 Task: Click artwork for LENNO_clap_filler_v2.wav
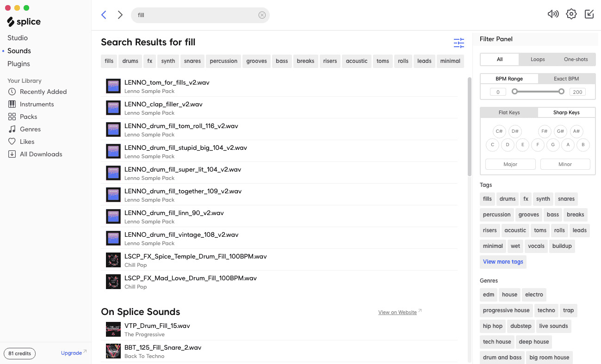point(113,108)
